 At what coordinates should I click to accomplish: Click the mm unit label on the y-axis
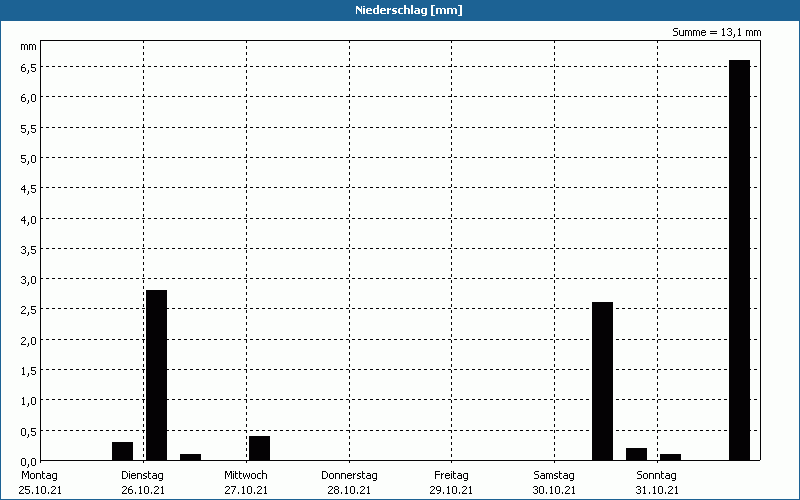tap(28, 47)
